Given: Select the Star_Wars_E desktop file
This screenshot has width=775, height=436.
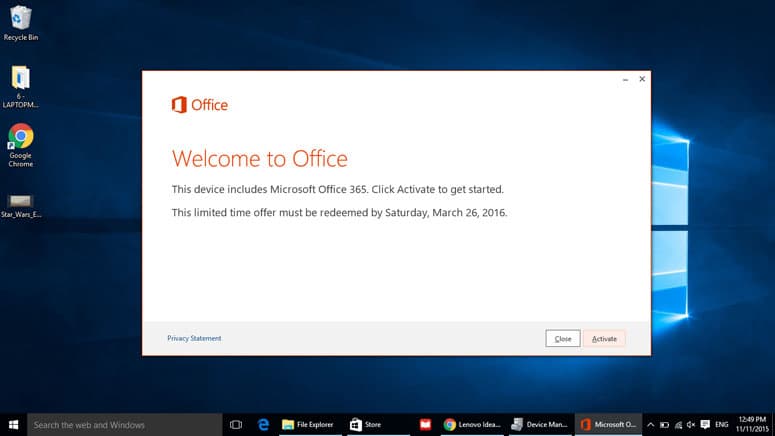Looking at the screenshot, I should pos(21,206).
